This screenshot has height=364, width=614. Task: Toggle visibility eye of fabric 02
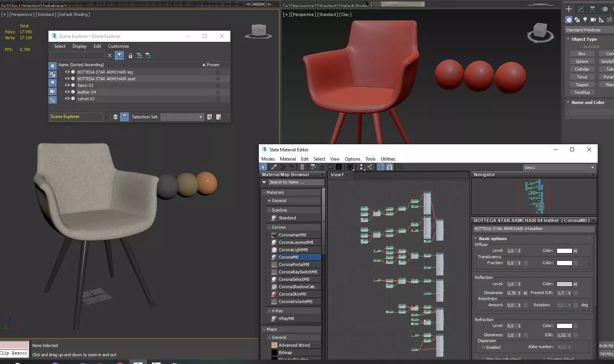(x=67, y=85)
